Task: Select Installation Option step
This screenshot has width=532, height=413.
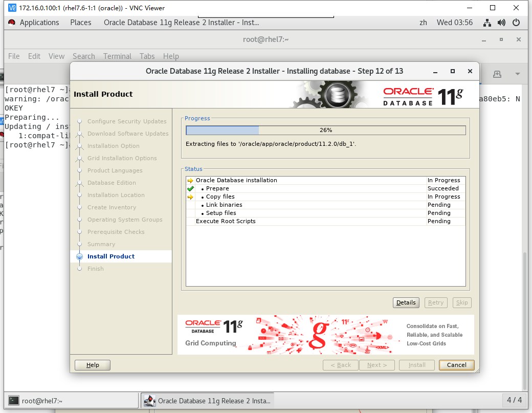Action: pyautogui.click(x=114, y=146)
